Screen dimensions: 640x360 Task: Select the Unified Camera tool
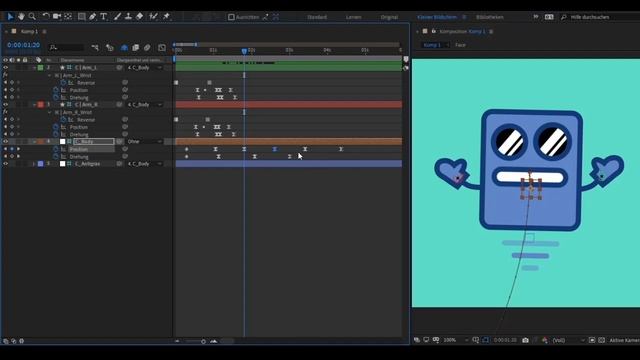click(57, 16)
